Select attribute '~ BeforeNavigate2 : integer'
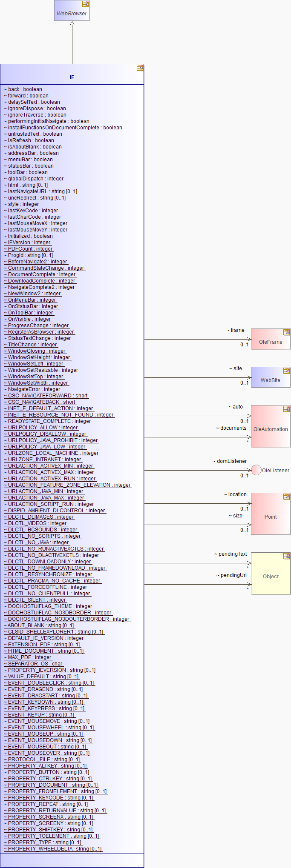 (x=36, y=262)
